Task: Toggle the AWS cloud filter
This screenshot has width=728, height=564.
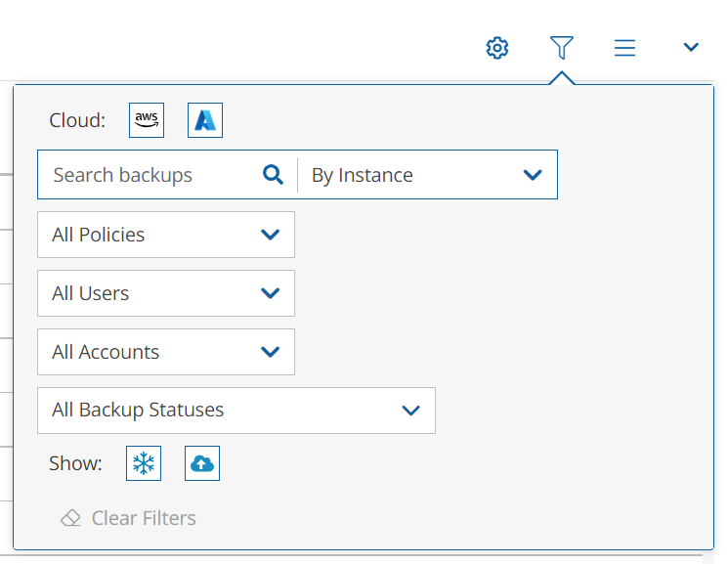Action: (147, 120)
